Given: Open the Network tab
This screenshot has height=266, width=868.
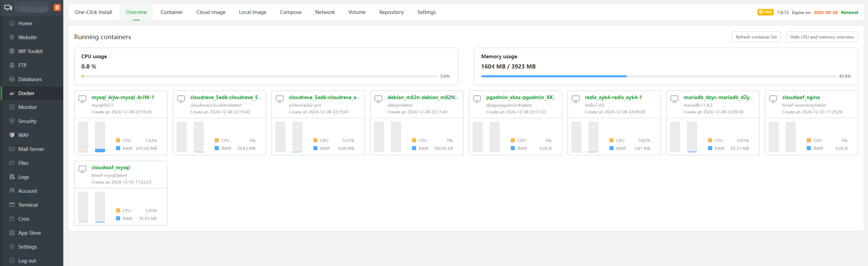Looking at the screenshot, I should (325, 12).
